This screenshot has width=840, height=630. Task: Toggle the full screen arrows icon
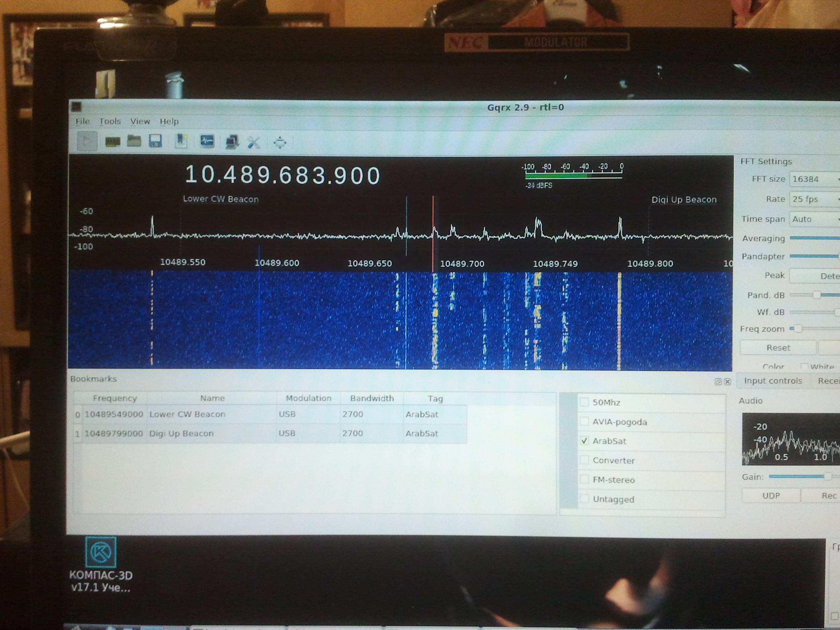[x=280, y=143]
